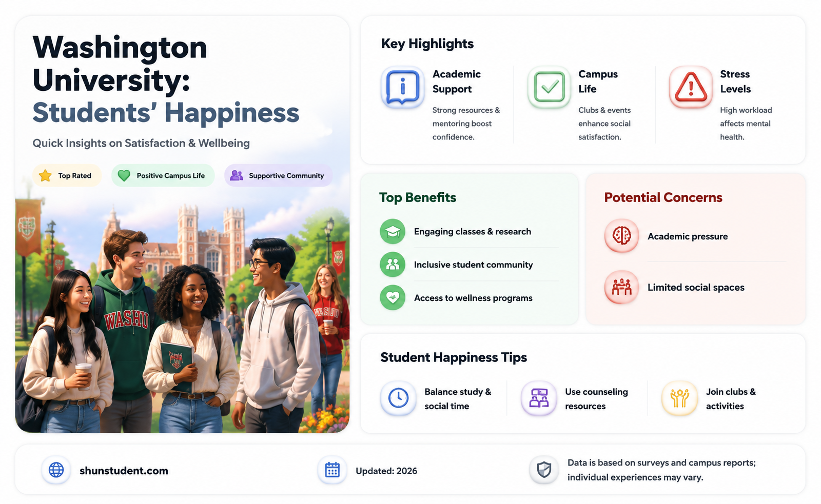Click the globe icon in the footer
Image resolution: width=821 pixels, height=504 pixels.
(x=56, y=470)
